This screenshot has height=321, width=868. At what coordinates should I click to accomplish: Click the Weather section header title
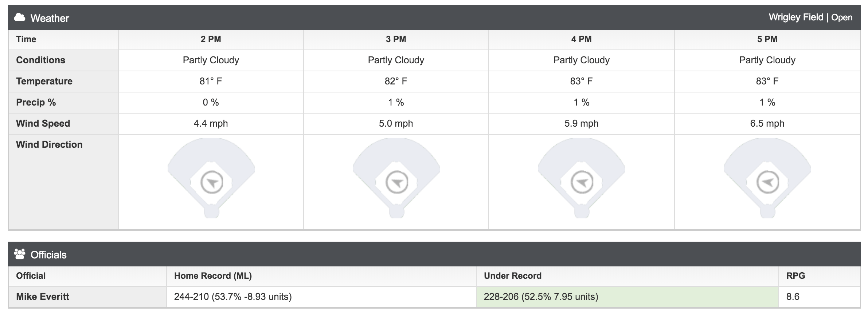50,18
